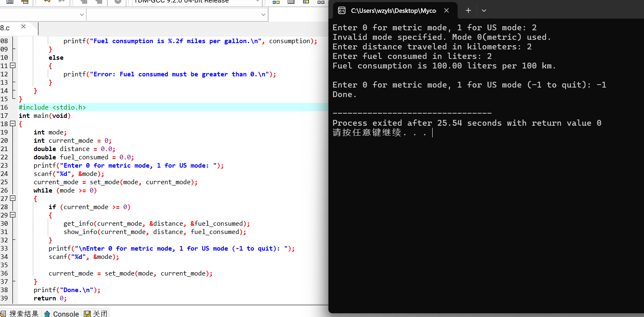644x317 pixels.
Task: Click the 'int mode;' declaration
Action: [x=50, y=132]
